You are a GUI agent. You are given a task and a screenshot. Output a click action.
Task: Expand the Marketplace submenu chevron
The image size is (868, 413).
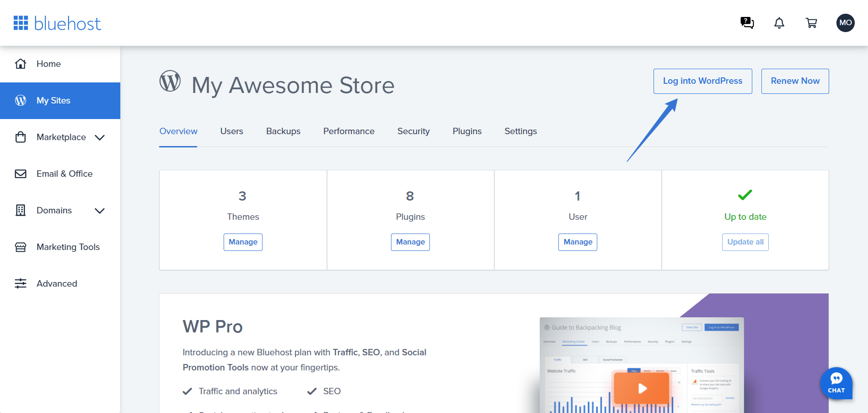[x=100, y=137]
